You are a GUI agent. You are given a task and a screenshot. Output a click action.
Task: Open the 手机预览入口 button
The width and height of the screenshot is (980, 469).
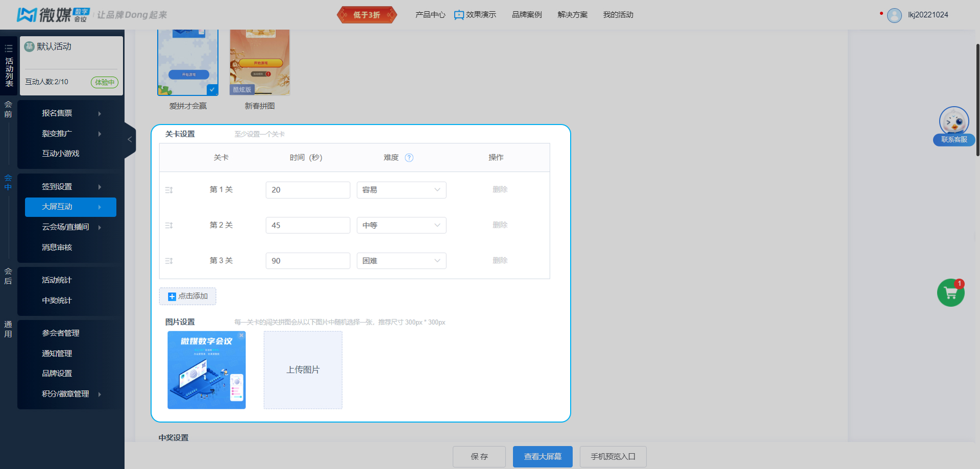coord(613,457)
